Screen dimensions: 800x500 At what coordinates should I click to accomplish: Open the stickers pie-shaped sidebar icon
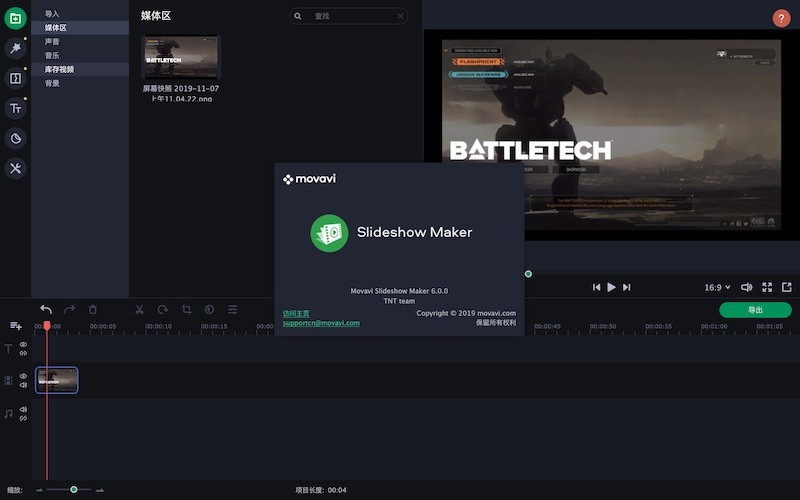pyautogui.click(x=15, y=138)
